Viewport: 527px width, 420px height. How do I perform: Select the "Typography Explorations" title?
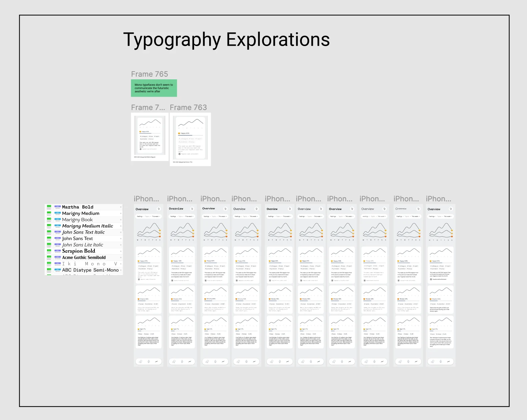[226, 40]
